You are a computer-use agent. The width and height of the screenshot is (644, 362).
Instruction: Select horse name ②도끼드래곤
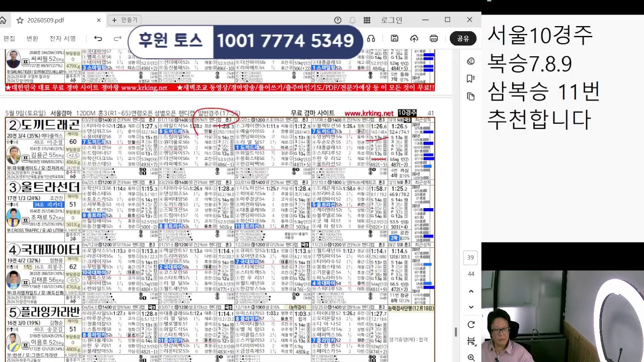click(x=43, y=125)
